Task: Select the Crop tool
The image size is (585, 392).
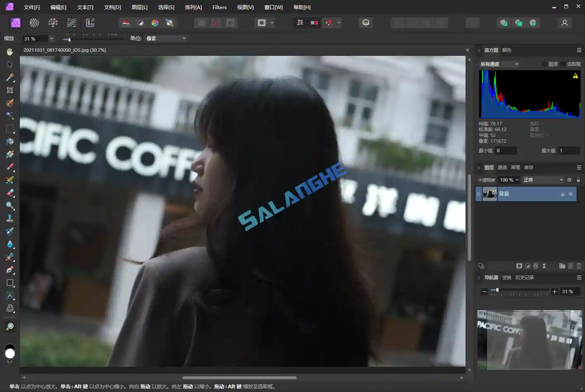Action: (10, 90)
